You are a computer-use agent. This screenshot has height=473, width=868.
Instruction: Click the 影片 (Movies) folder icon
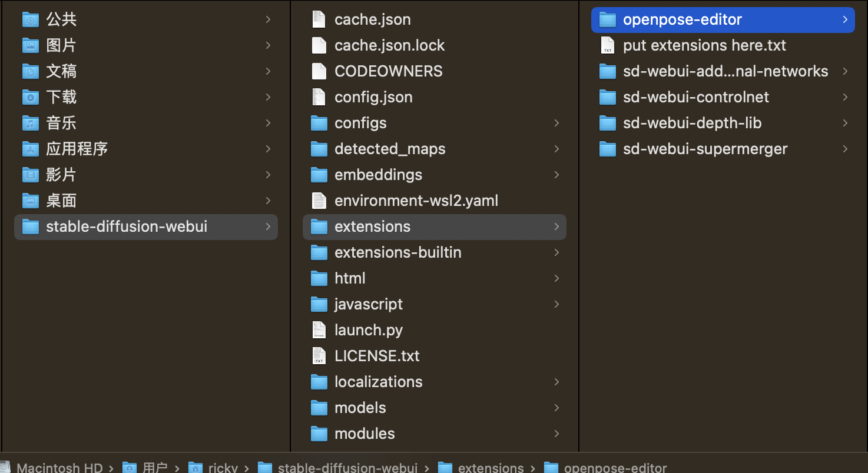[30, 175]
